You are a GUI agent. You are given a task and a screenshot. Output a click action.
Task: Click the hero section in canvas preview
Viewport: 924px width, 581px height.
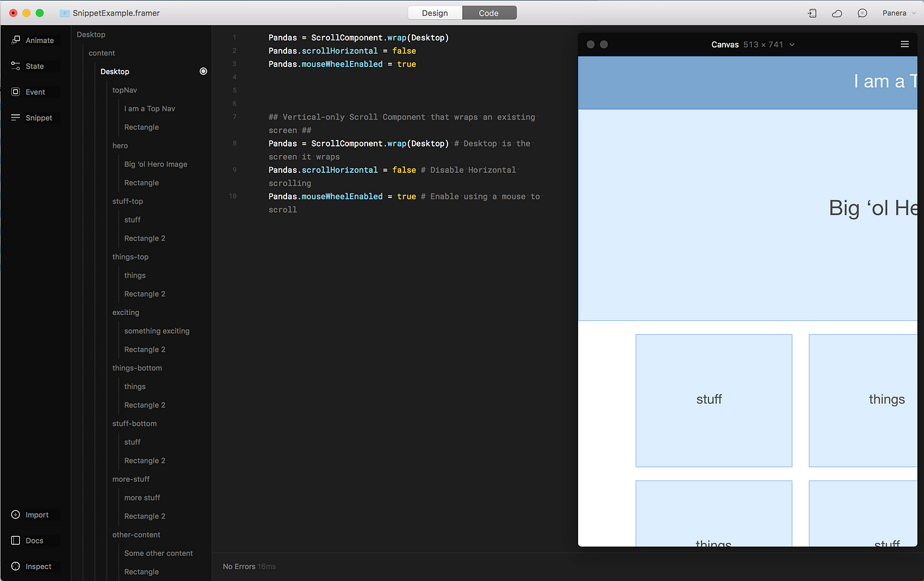[x=748, y=215]
